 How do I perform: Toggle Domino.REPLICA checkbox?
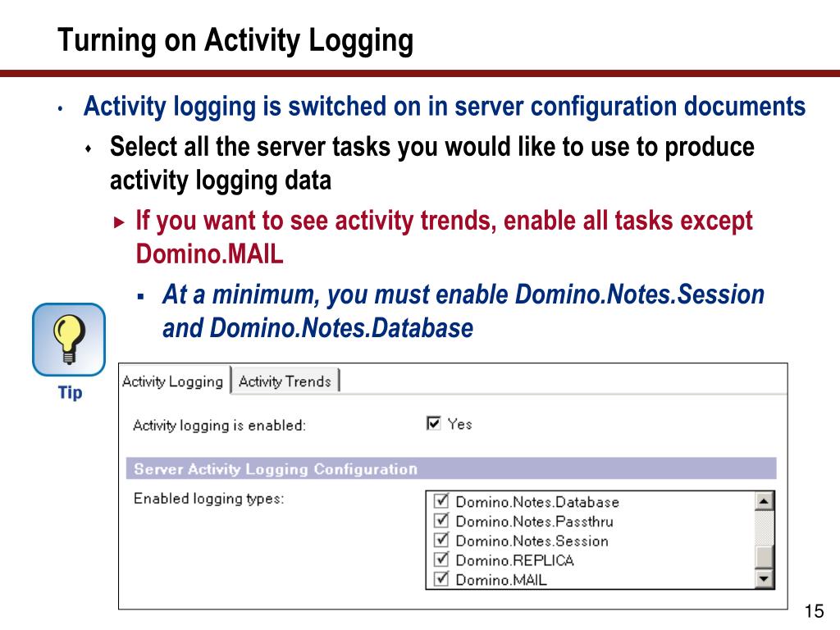pyautogui.click(x=441, y=559)
